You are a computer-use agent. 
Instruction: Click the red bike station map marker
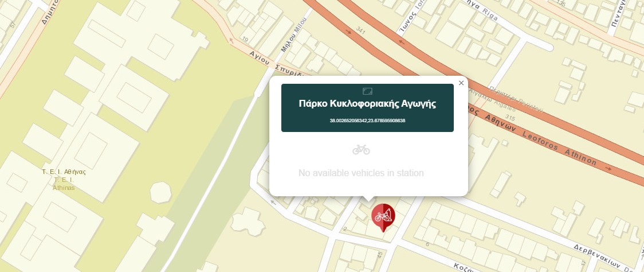coord(383,216)
